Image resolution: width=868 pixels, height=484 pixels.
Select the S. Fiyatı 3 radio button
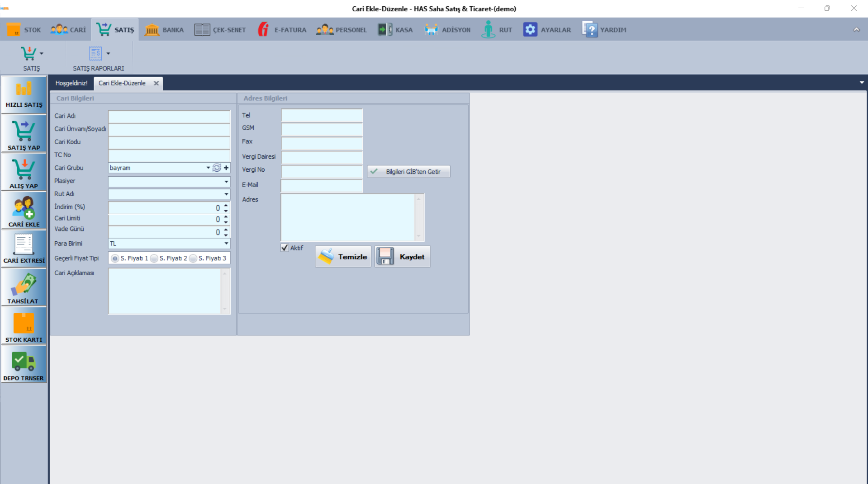coord(193,258)
